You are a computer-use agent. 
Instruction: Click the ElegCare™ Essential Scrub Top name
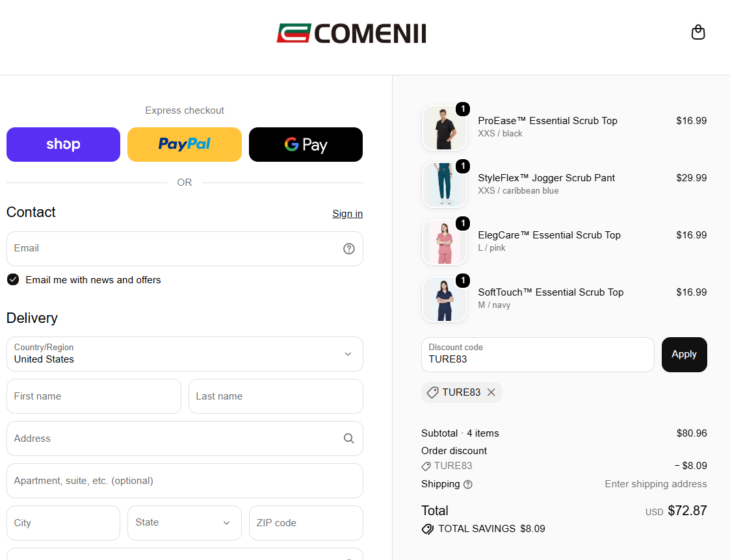pos(549,235)
